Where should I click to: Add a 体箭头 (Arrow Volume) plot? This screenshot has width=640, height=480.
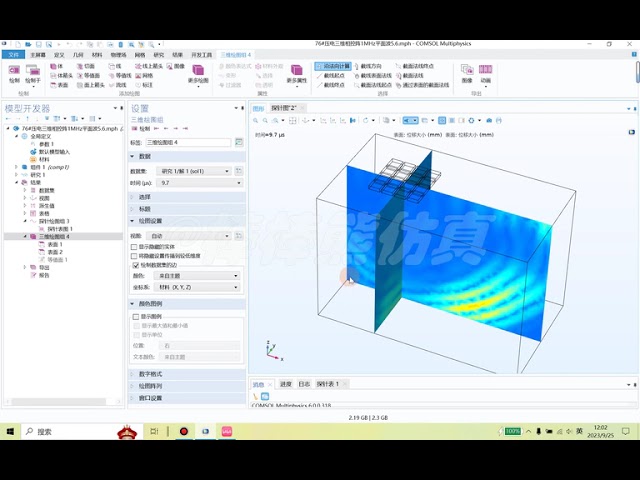point(62,76)
